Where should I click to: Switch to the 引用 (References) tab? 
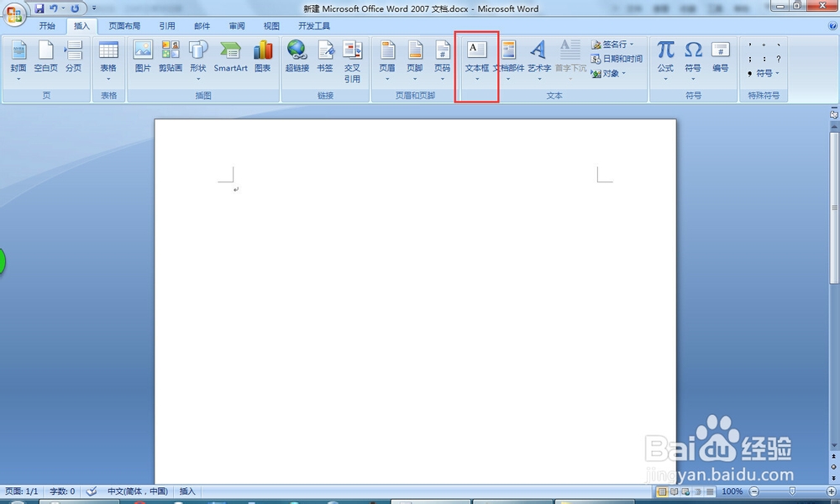pyautogui.click(x=167, y=26)
